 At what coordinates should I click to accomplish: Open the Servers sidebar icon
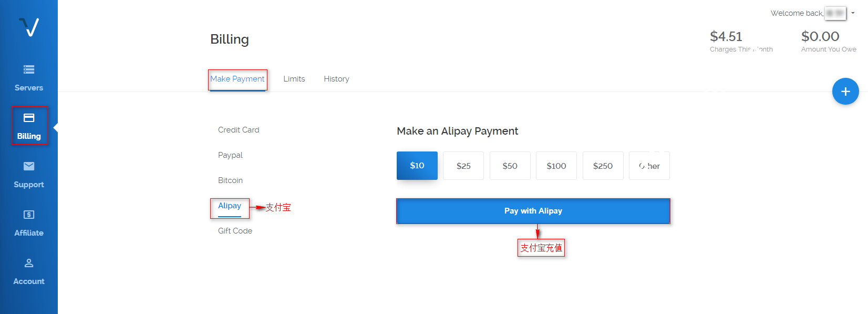(x=29, y=69)
